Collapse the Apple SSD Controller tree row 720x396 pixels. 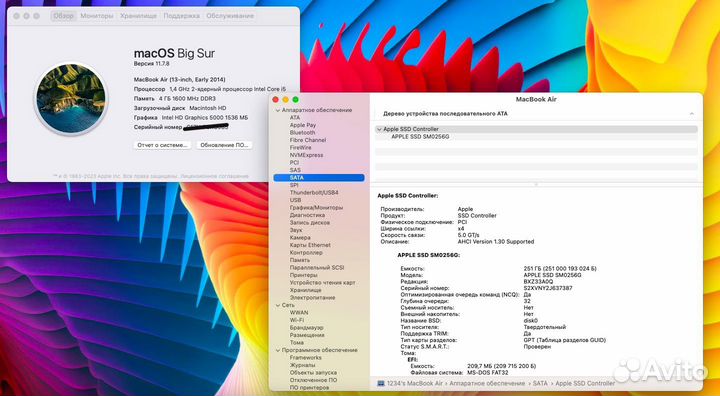(379, 129)
